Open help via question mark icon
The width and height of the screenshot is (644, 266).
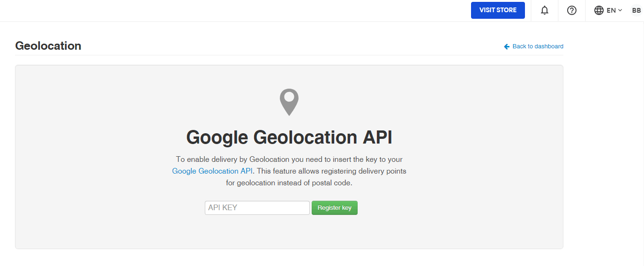click(571, 10)
